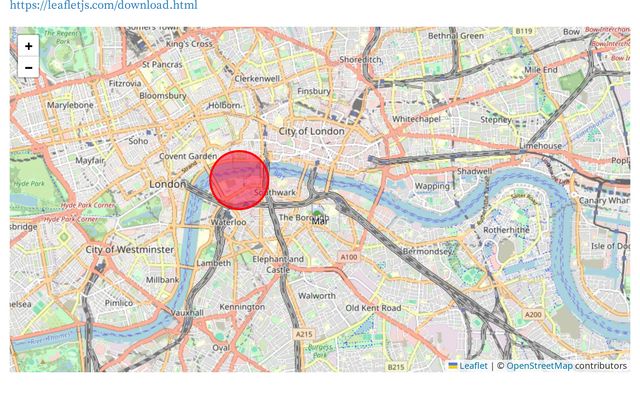
Task: Click the B119 road badge
Action: 524,31
